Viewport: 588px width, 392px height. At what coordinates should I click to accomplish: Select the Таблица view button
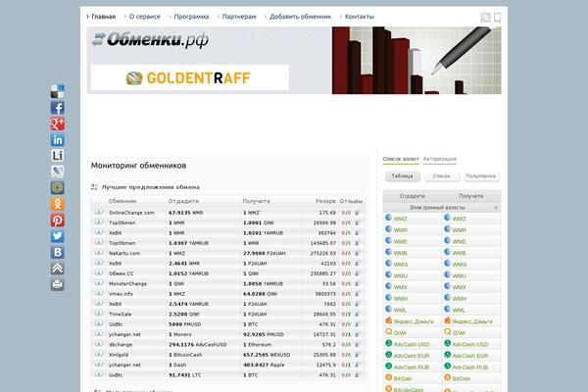(x=403, y=176)
